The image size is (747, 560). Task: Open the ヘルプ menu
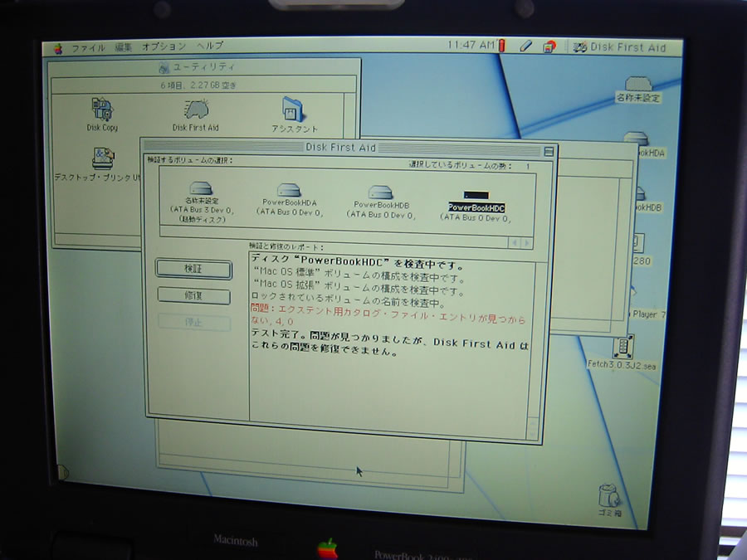(x=210, y=46)
